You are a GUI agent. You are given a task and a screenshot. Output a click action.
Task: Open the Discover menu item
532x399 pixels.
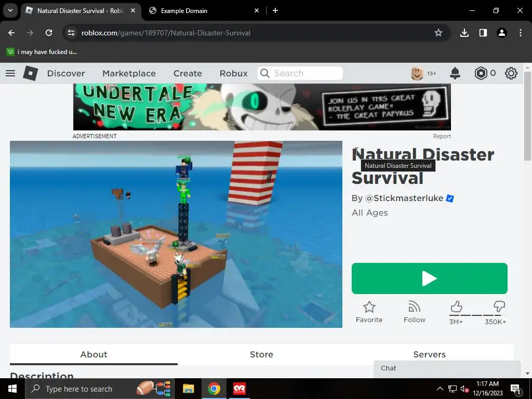click(66, 73)
